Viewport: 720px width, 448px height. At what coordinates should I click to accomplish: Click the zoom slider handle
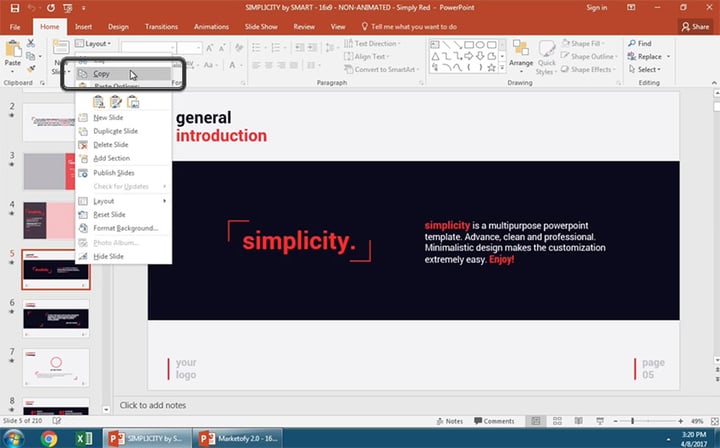[632, 421]
